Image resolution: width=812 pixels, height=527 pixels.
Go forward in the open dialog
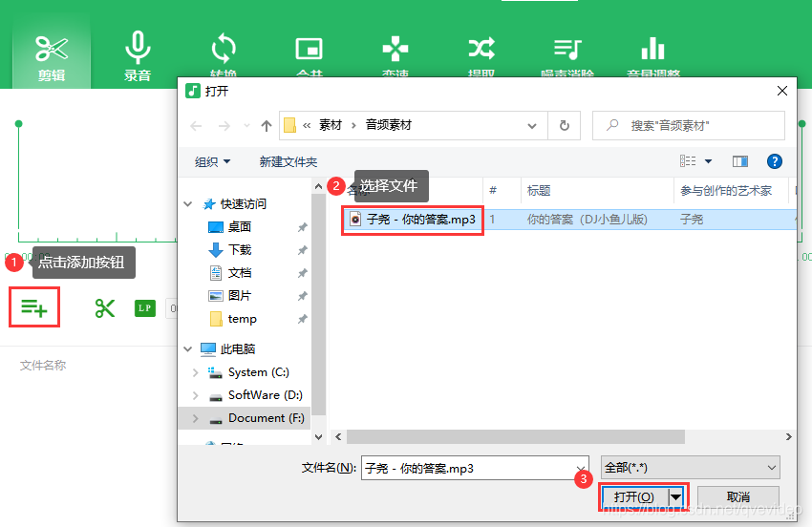(x=224, y=126)
